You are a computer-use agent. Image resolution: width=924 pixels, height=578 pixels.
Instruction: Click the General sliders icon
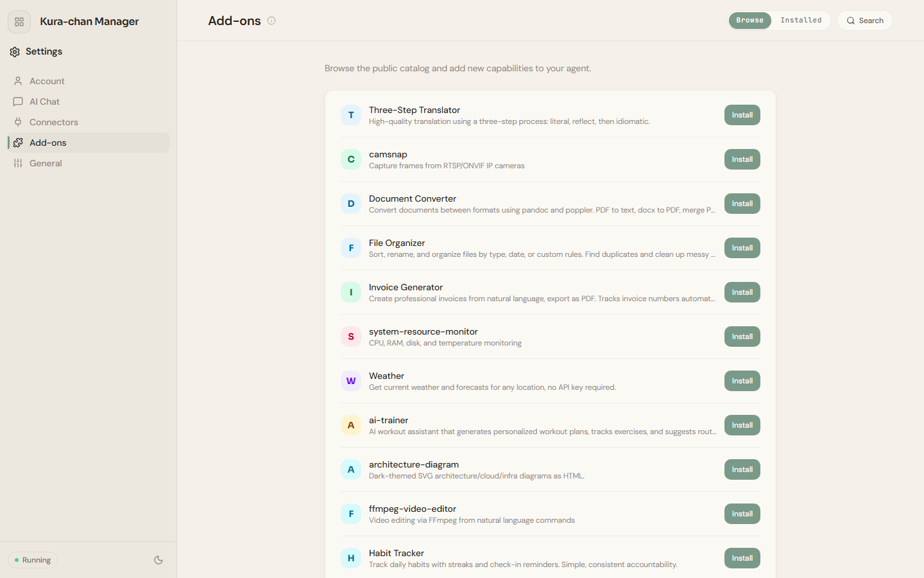click(18, 163)
